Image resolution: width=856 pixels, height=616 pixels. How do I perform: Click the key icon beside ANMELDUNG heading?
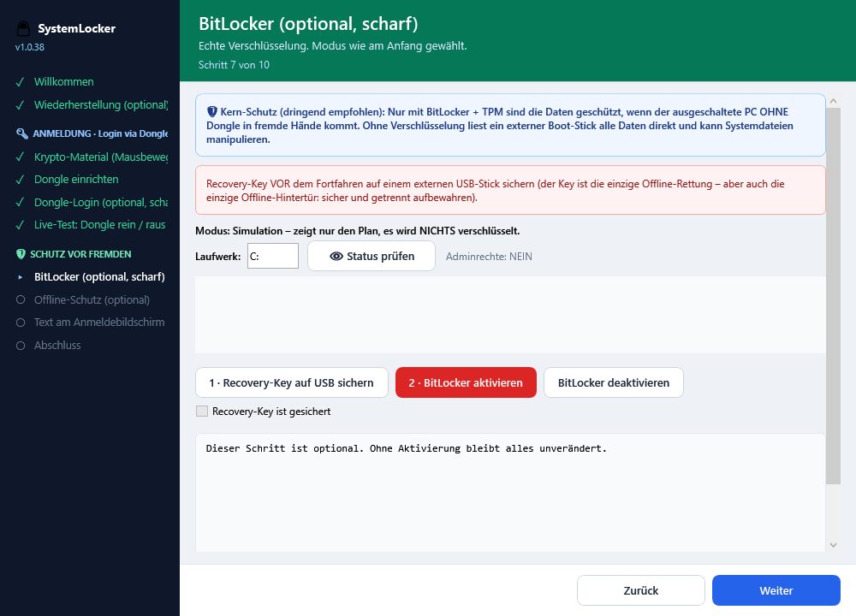[x=22, y=133]
